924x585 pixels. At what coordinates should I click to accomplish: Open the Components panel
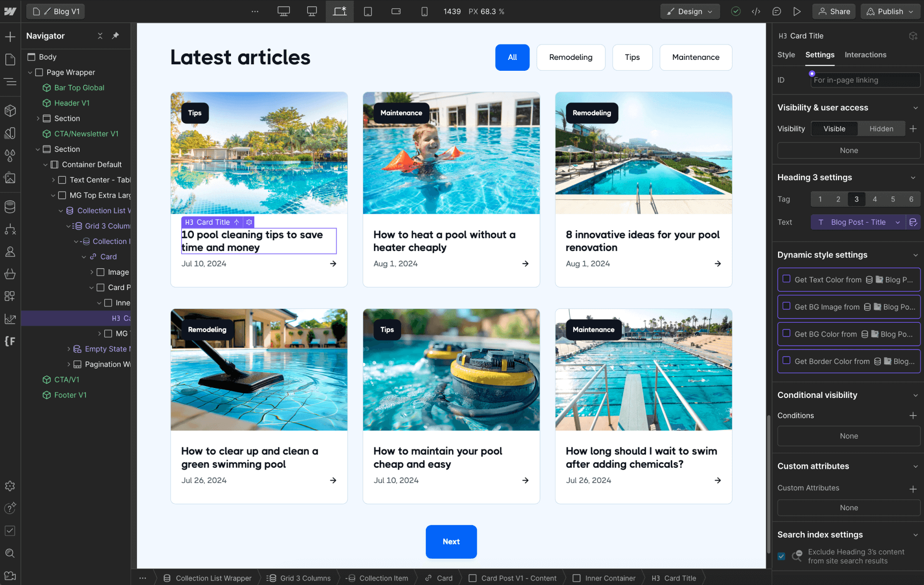click(x=10, y=110)
